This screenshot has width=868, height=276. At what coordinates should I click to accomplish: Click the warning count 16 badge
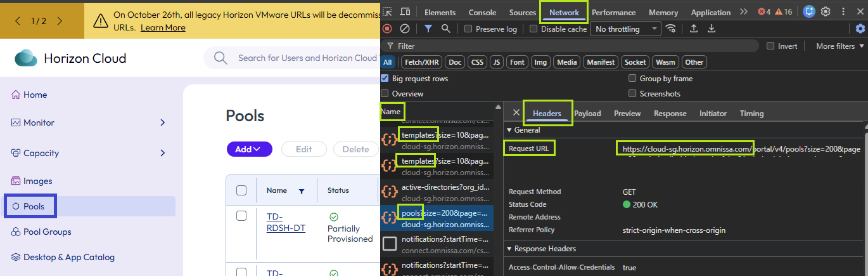pos(783,11)
